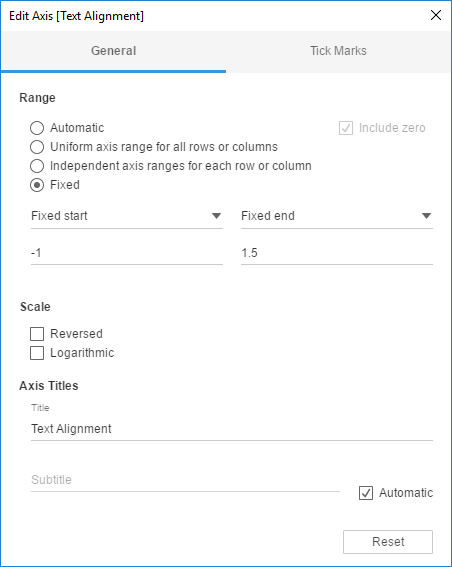This screenshot has height=567, width=452.
Task: Choose the Automatic range option
Action: click(x=37, y=128)
